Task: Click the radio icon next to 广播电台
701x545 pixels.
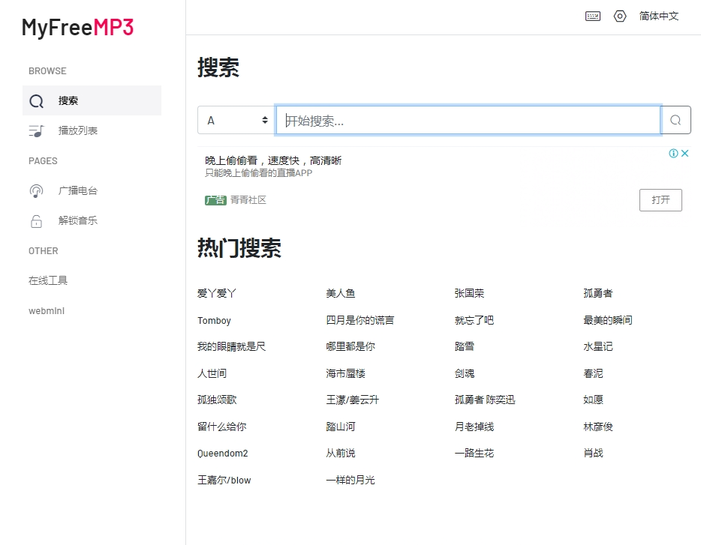Action: pos(37,191)
